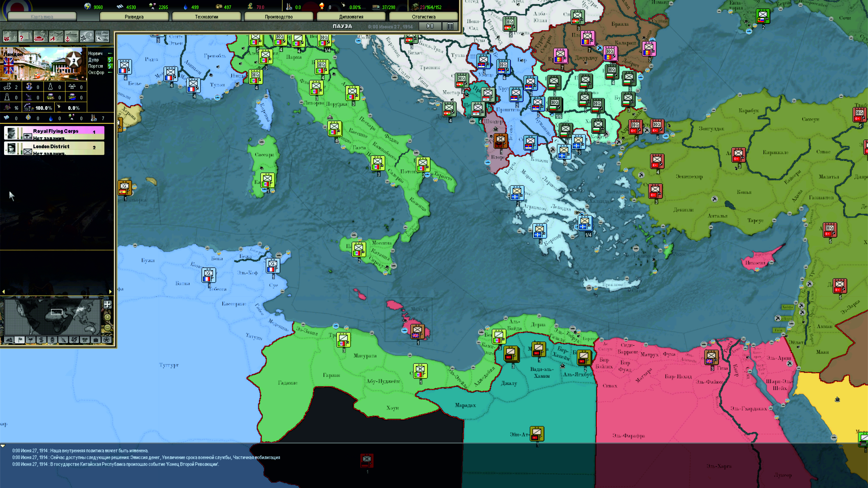Screen dimensions: 868x488
Task: Open the Разведка tab
Action: [x=134, y=17]
